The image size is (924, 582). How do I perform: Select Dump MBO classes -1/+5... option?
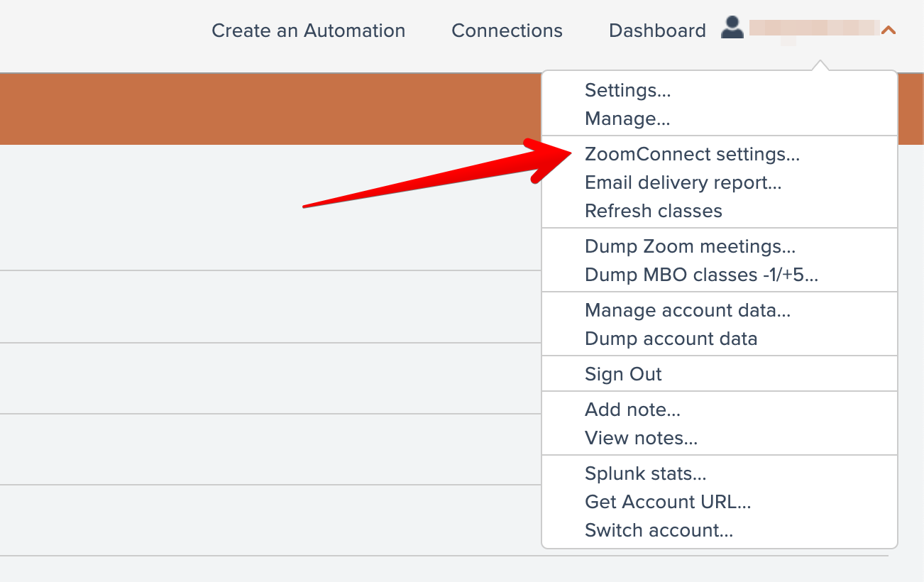pyautogui.click(x=701, y=275)
